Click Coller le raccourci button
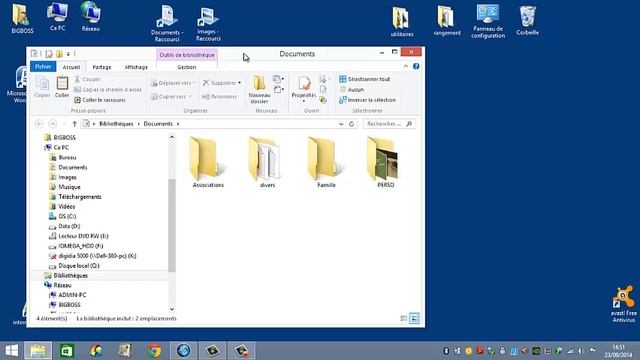The width and height of the screenshot is (640, 360). pos(100,100)
